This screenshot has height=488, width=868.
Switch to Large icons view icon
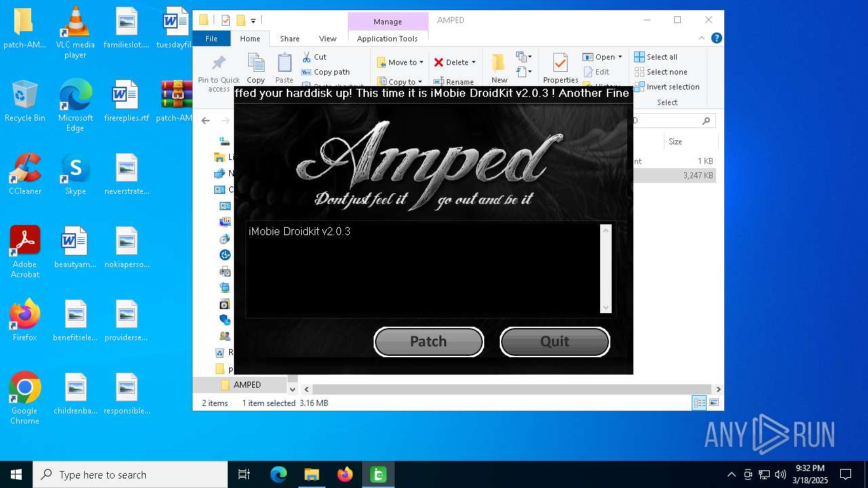[x=713, y=403]
